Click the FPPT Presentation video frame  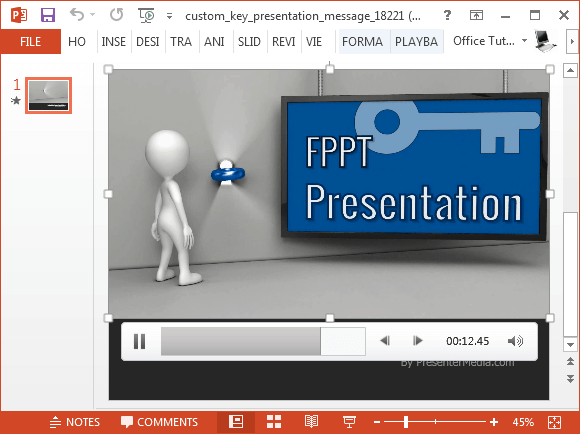(x=329, y=194)
